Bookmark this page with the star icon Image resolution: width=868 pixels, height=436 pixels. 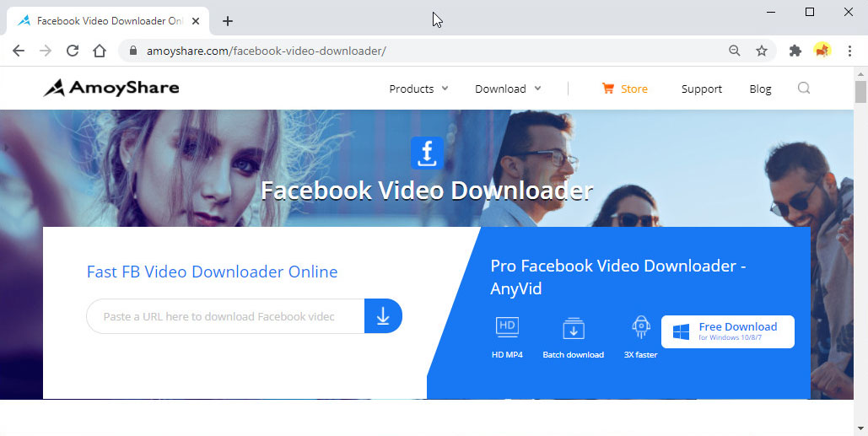[762, 51]
